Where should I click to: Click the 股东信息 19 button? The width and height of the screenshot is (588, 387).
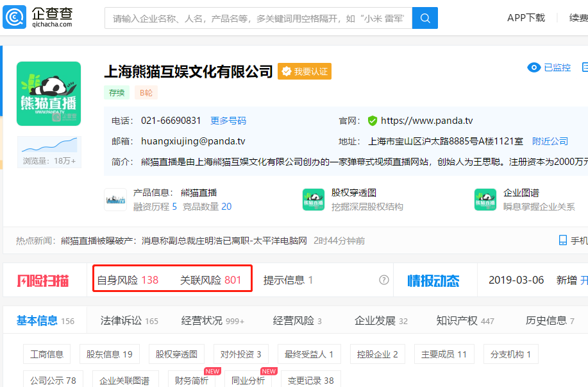(110, 354)
